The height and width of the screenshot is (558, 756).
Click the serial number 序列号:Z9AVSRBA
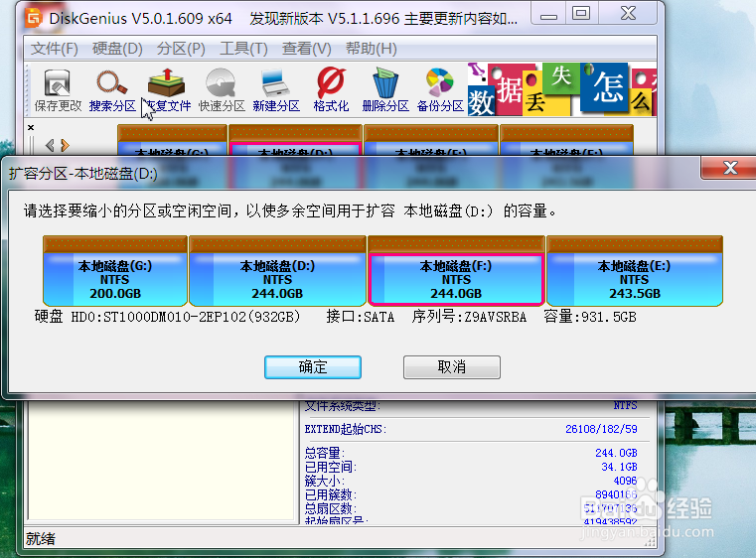(x=469, y=317)
